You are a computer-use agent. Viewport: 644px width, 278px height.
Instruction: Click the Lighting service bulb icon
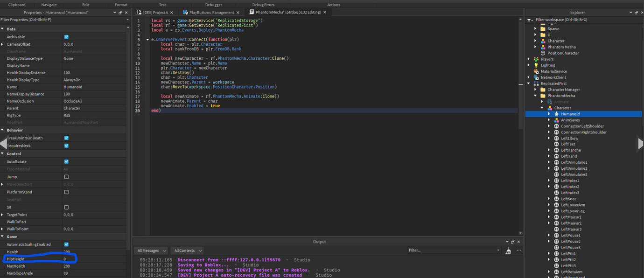536,65
